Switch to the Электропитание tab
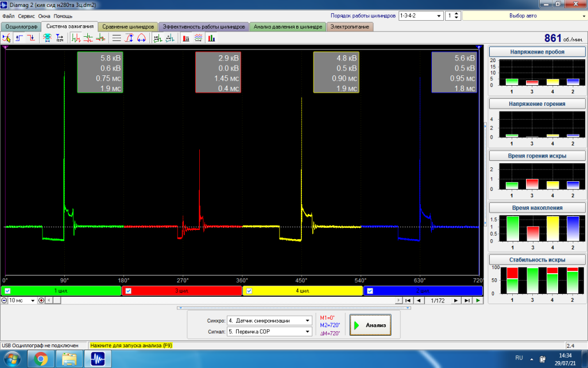 (350, 26)
